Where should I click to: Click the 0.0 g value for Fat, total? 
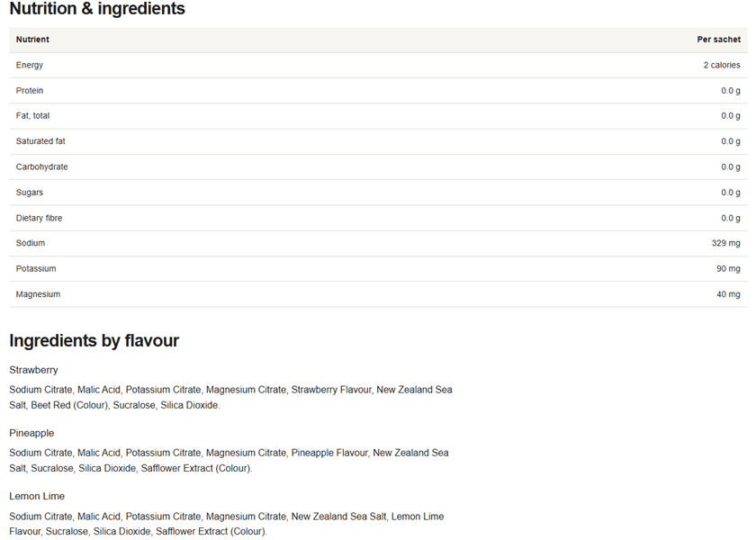731,116
